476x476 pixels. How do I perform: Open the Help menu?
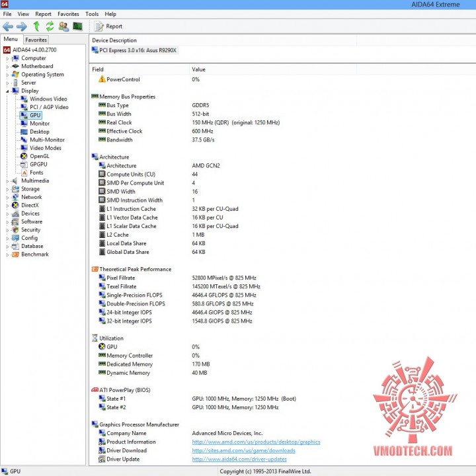(110, 14)
